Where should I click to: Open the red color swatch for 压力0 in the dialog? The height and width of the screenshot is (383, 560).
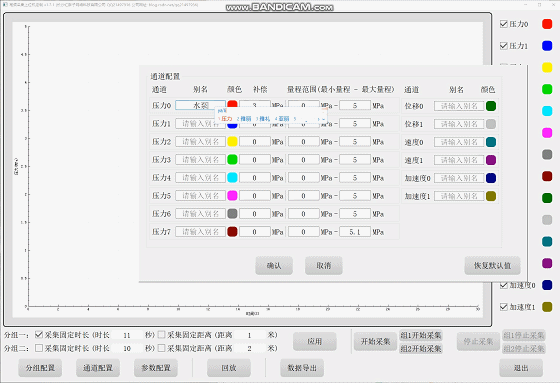pos(232,104)
